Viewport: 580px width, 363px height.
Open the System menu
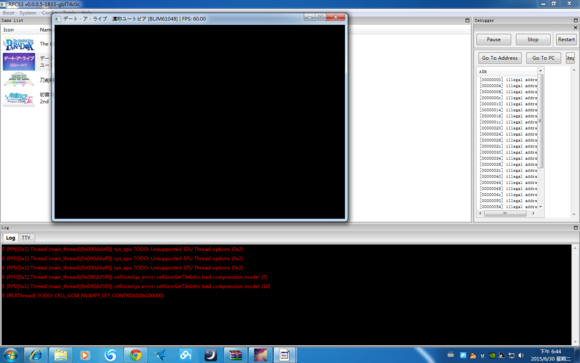click(28, 13)
